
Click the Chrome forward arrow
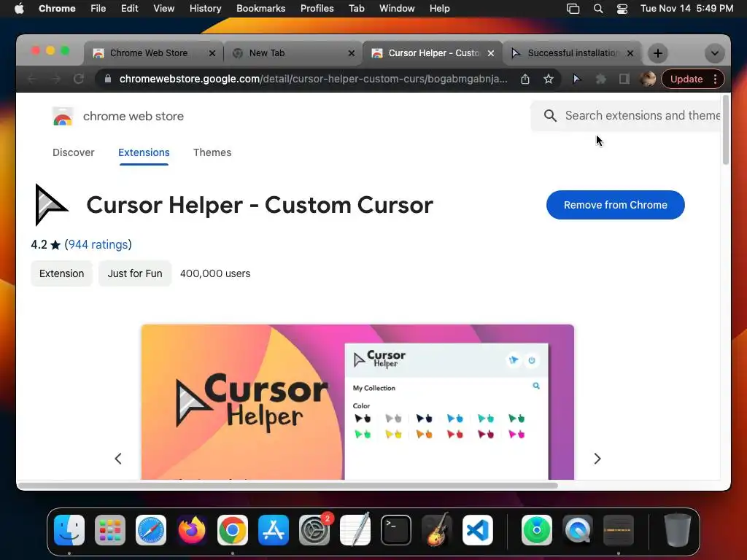point(55,79)
